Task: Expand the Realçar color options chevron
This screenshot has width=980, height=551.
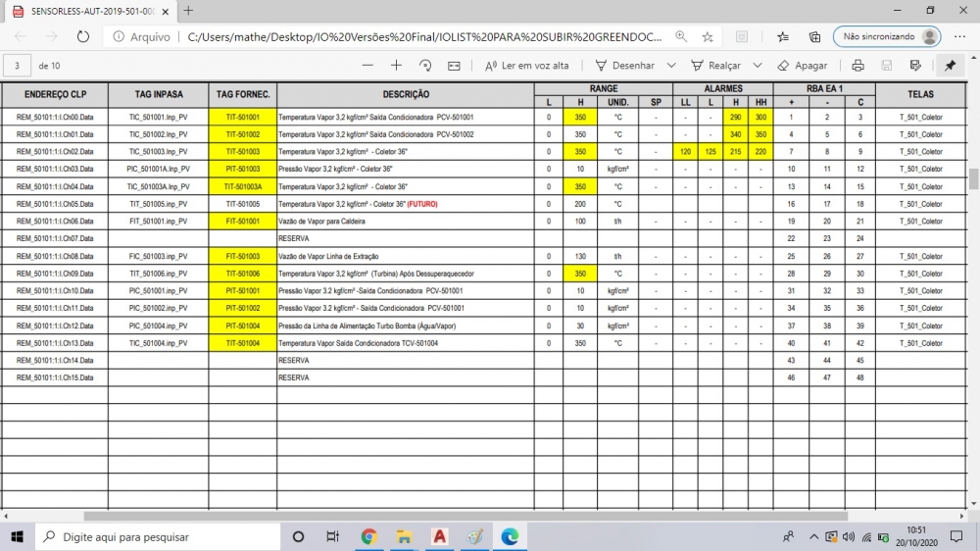Action: [757, 65]
